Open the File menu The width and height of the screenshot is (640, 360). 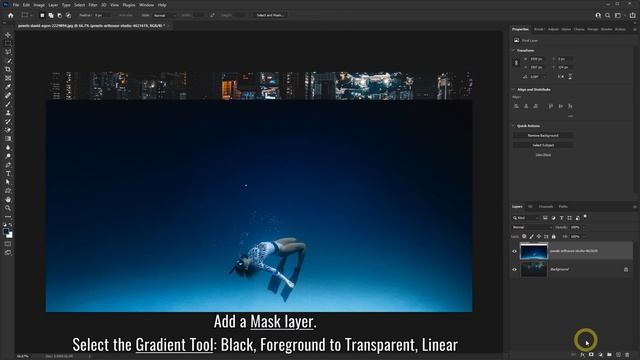tap(16, 5)
